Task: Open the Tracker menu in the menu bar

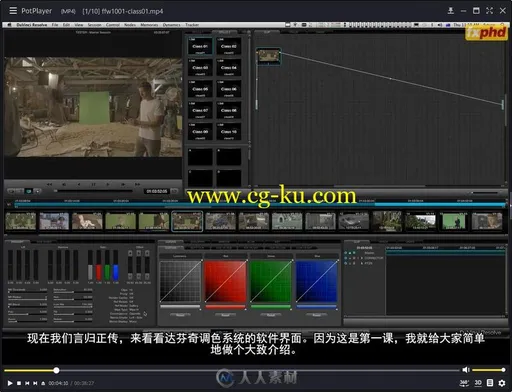Action: [x=192, y=25]
